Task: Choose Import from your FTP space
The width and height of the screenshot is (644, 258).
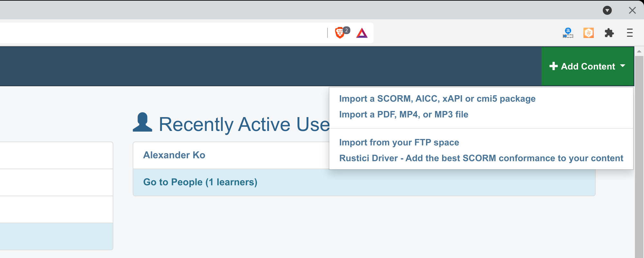Action: point(399,142)
